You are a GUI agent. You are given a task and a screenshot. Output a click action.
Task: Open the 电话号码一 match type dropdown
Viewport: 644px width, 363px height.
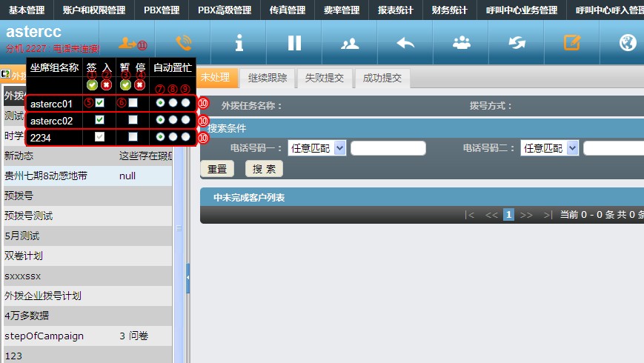point(317,148)
